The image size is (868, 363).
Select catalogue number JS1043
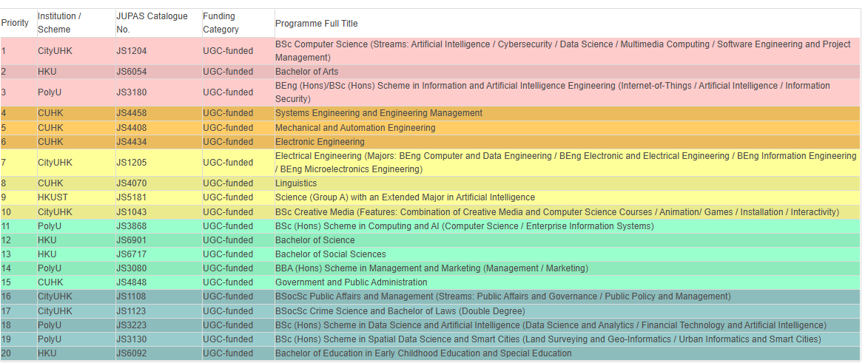pos(131,212)
